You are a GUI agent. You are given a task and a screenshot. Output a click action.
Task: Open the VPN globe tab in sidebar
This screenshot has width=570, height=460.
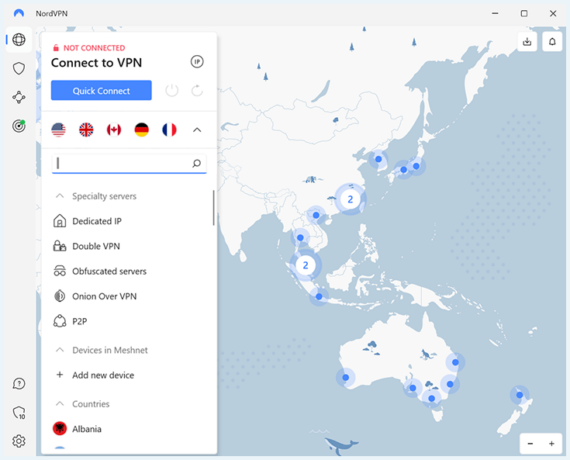click(19, 39)
